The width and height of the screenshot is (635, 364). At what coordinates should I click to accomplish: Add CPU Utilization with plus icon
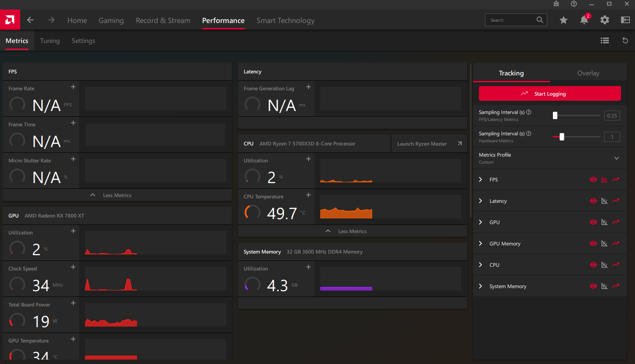(308, 159)
